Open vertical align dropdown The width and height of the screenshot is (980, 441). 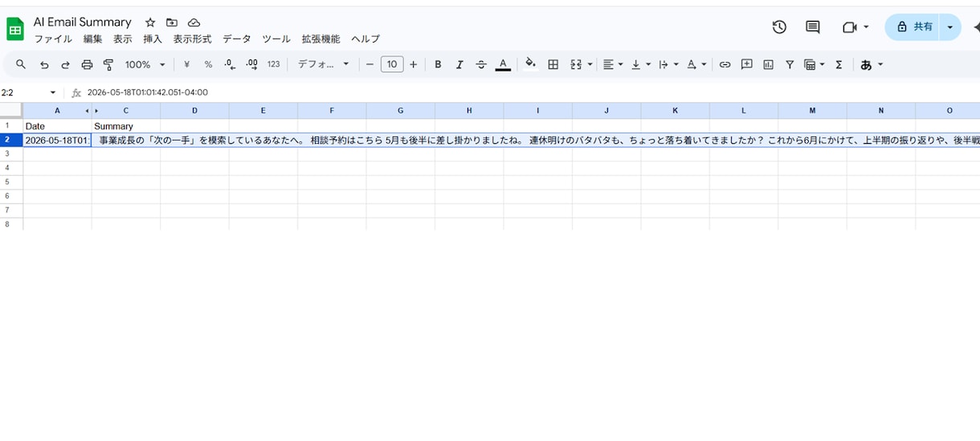point(641,64)
